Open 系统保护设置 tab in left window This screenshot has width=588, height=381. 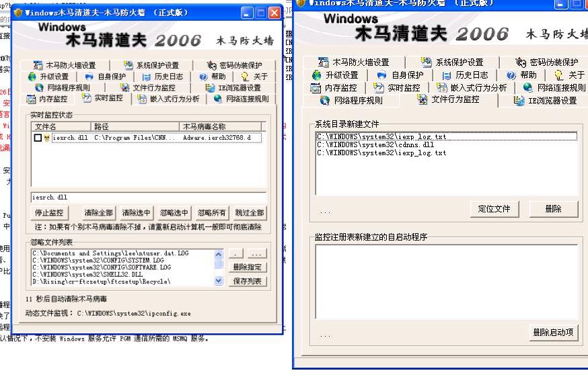tap(151, 65)
